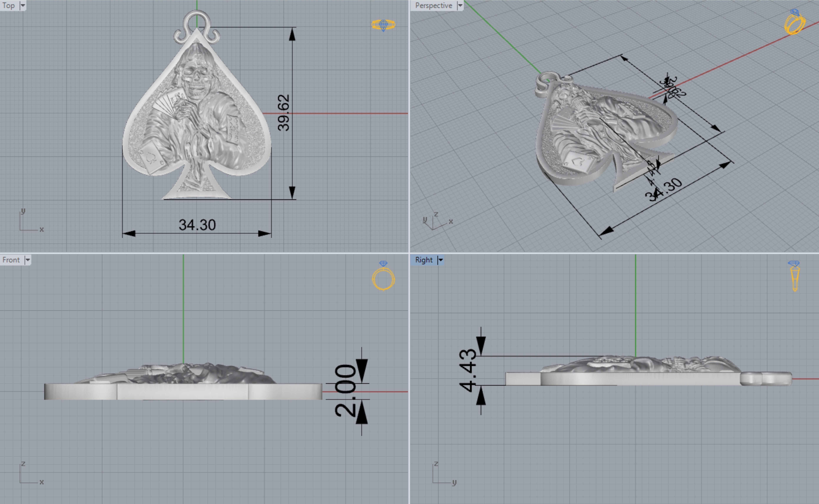819x504 pixels.
Task: Click the axis indicator in Front viewport
Action: (x=31, y=473)
